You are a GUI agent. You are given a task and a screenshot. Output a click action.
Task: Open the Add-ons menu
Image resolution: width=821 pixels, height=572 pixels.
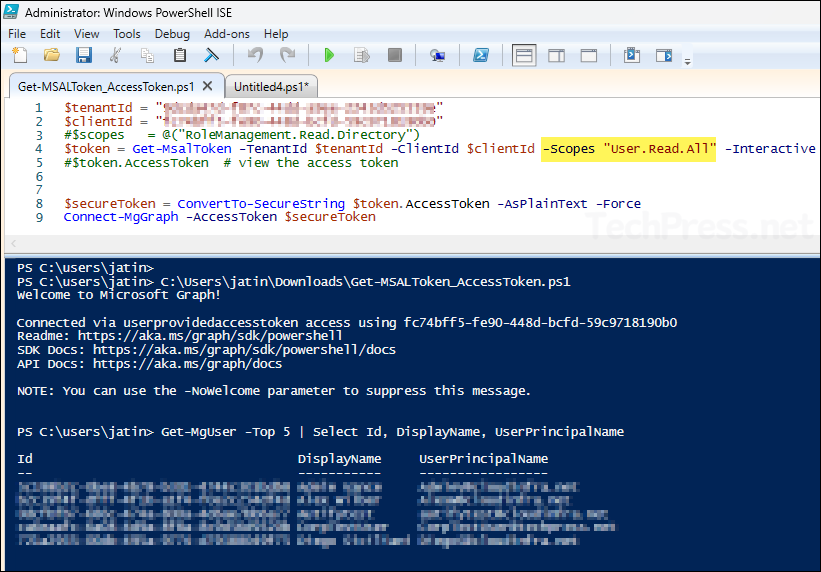pos(226,33)
